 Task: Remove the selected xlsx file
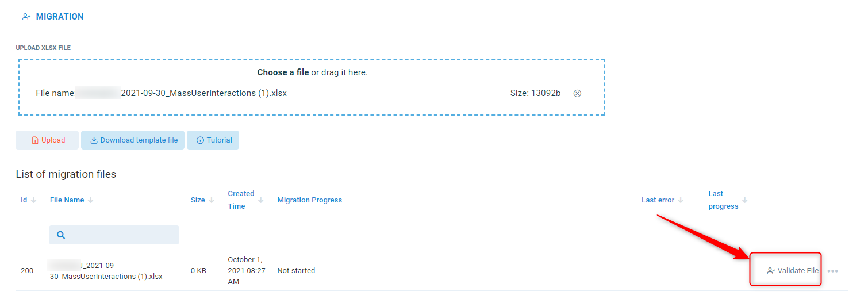[x=577, y=93]
